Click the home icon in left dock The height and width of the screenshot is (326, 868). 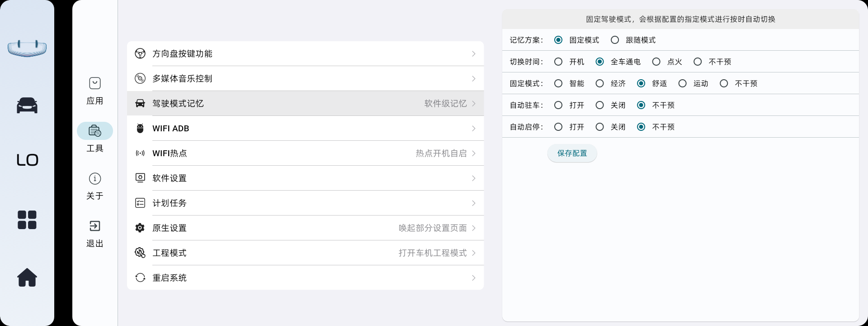point(27,278)
